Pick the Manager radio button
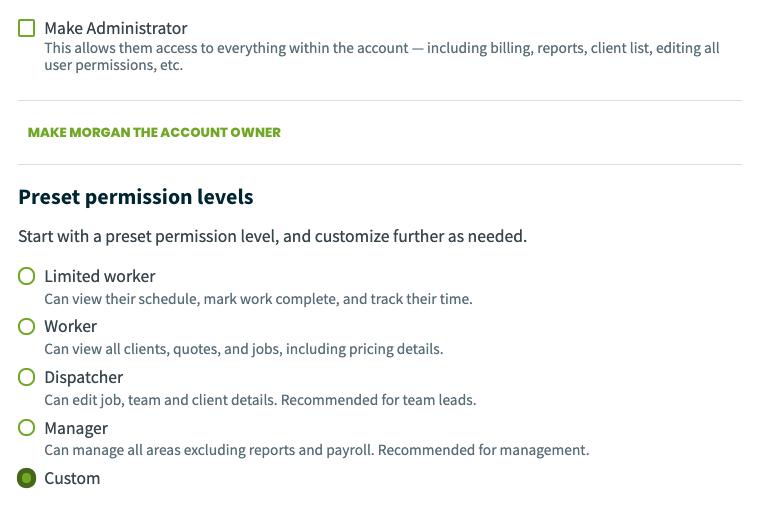 27,428
